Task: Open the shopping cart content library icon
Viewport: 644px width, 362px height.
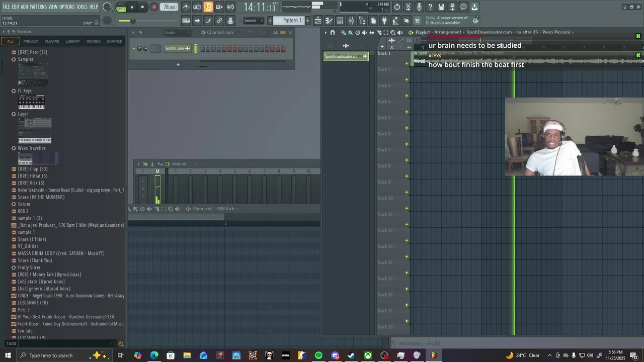Action: 417,21
